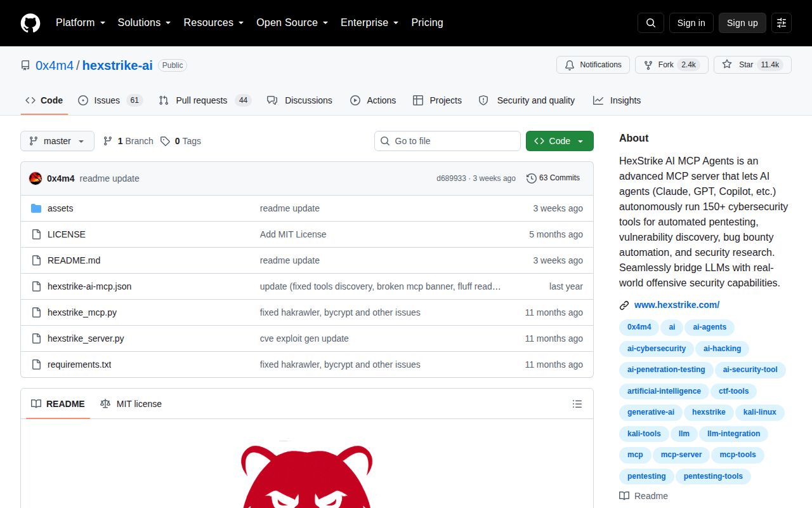Click the 'readme update' latest commit message
This screenshot has width=812, height=508.
point(109,178)
